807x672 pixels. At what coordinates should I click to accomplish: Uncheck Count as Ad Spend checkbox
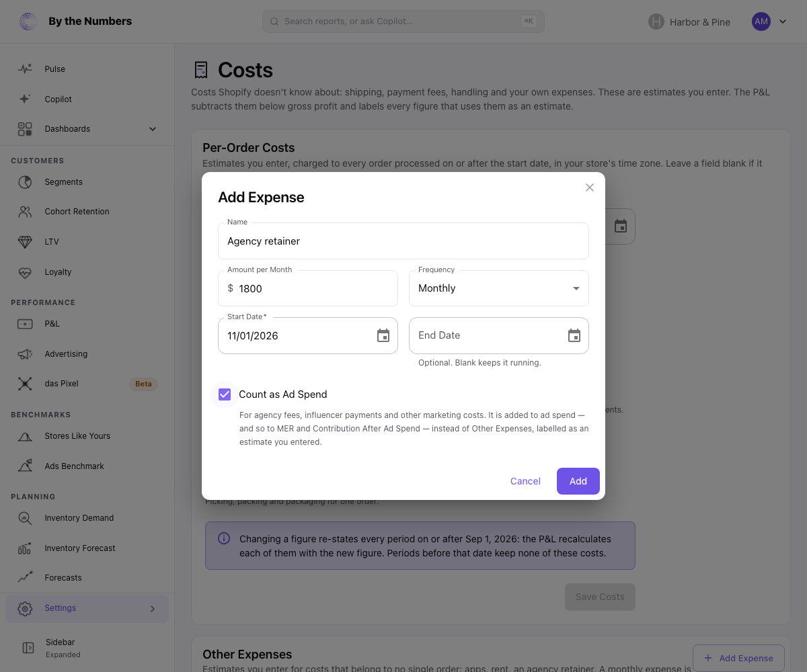pos(225,394)
